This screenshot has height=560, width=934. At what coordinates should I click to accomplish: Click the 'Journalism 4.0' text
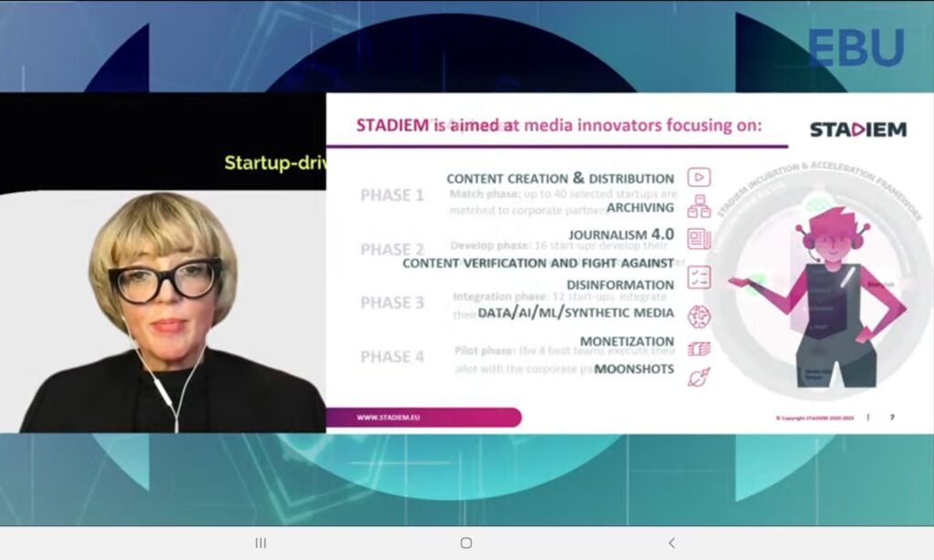621,234
